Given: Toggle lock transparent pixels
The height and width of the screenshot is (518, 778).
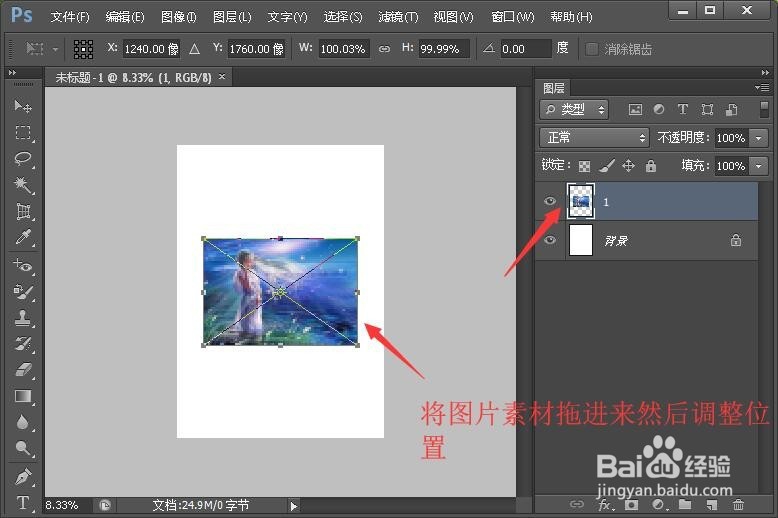Looking at the screenshot, I should pyautogui.click(x=584, y=166).
